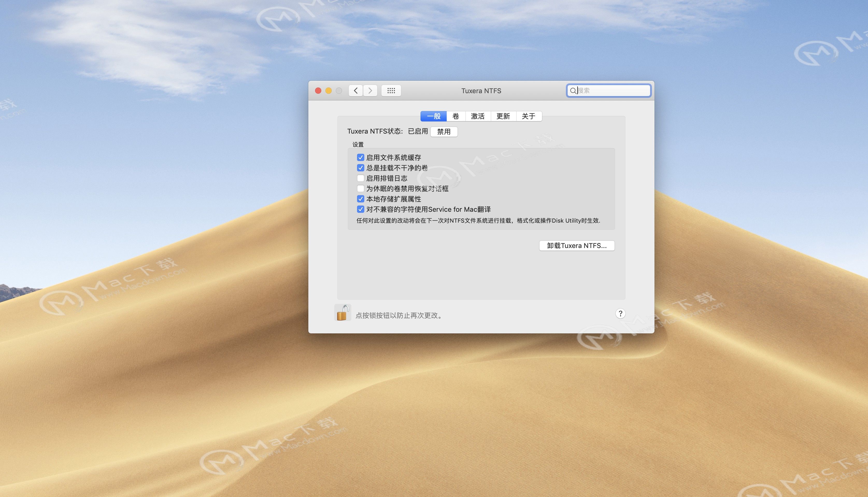Close the Tuxera NTFS window
Image resolution: width=868 pixels, height=497 pixels.
(318, 90)
